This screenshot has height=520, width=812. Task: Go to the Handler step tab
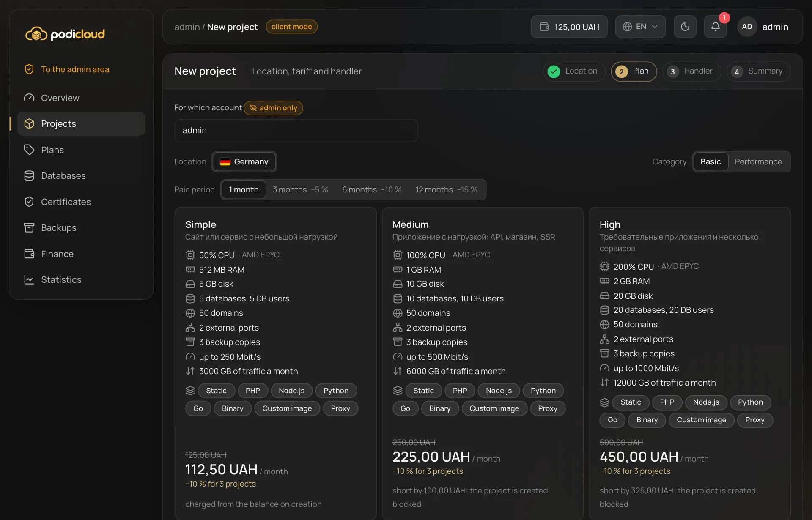[691, 71]
